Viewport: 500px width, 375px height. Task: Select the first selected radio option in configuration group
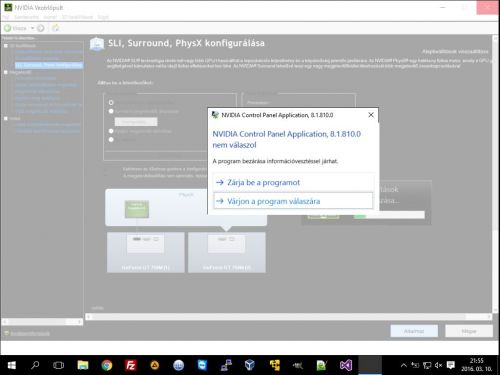[111, 102]
